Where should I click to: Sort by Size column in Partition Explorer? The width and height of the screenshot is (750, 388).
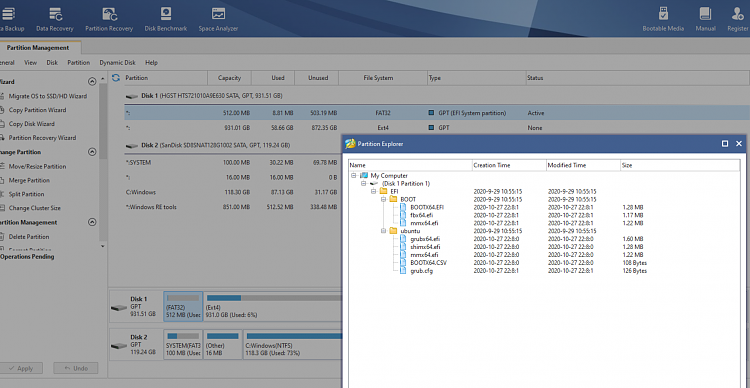(680, 166)
